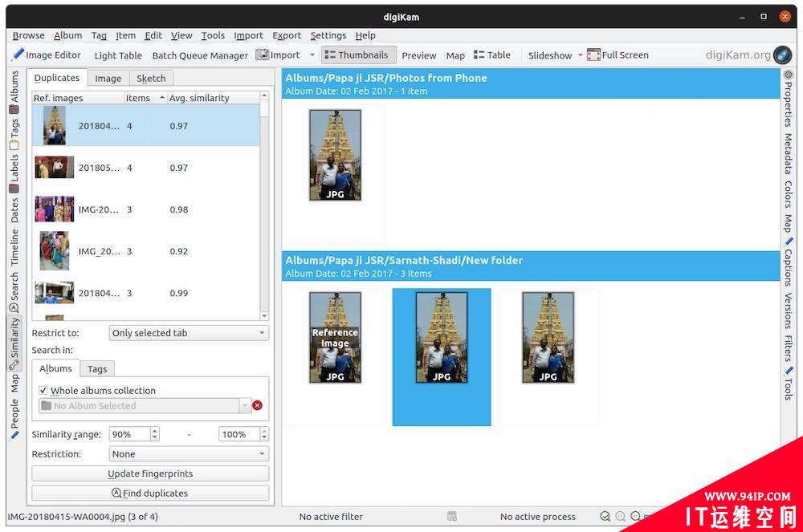Open the Dates left sidebar tab
Viewport: 803px width, 532px height.
[14, 209]
